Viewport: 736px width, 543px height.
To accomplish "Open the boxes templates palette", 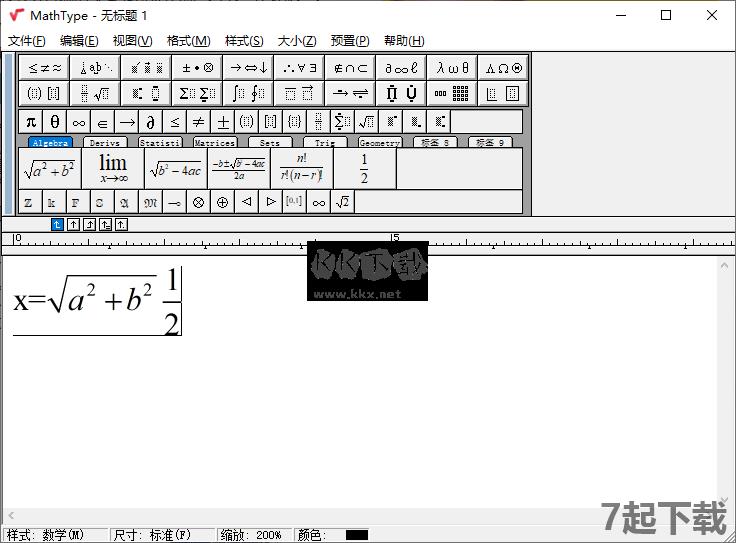I will (x=503, y=93).
